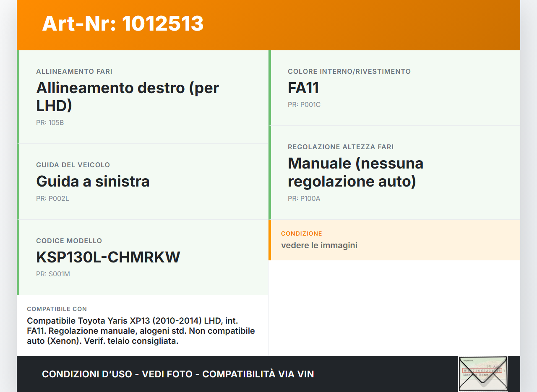
Task: Click the vedere le immagini text
Action: click(x=319, y=245)
